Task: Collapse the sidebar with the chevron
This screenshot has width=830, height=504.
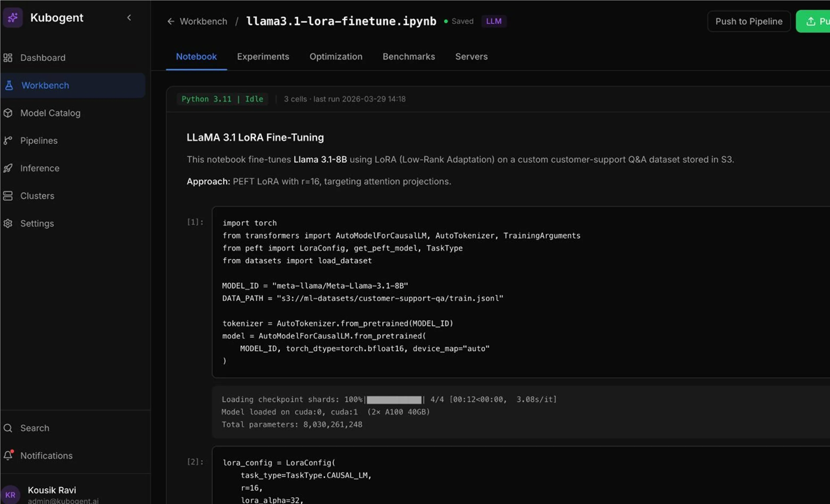Action: [129, 18]
